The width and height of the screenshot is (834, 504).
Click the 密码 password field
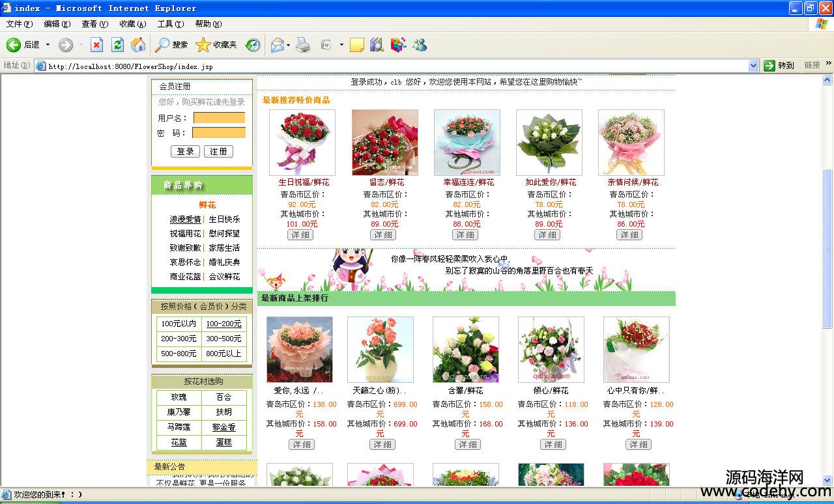[x=219, y=133]
